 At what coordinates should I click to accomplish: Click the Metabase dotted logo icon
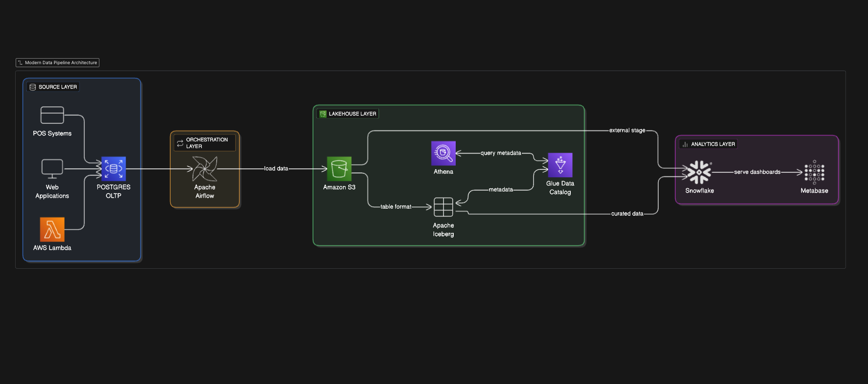(x=815, y=172)
